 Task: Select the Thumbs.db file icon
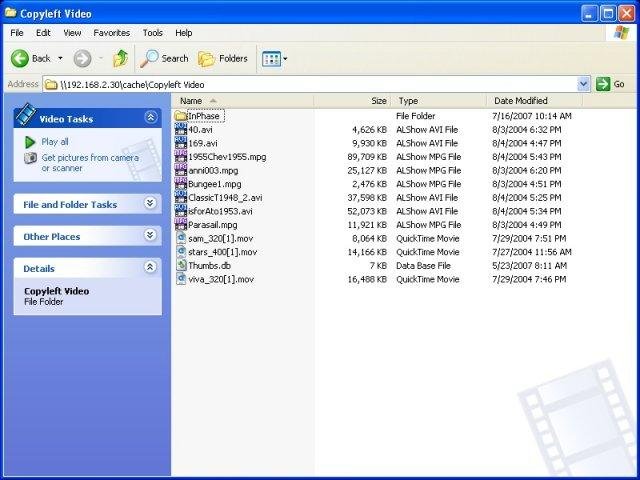[x=181, y=265]
